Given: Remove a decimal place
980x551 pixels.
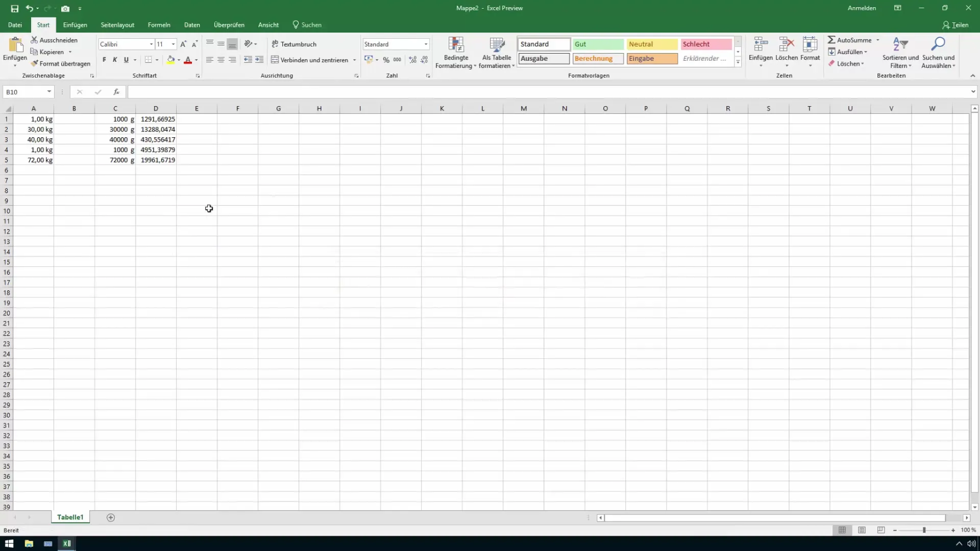Looking at the screenshot, I should coord(424,60).
